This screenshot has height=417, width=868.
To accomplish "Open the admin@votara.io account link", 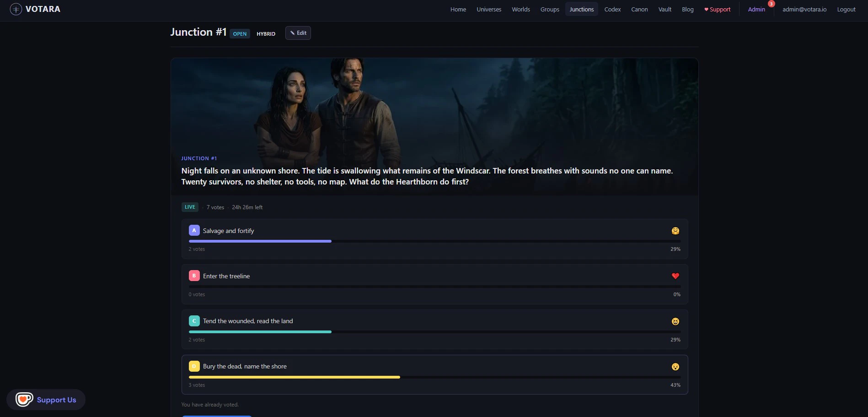I will tap(804, 9).
